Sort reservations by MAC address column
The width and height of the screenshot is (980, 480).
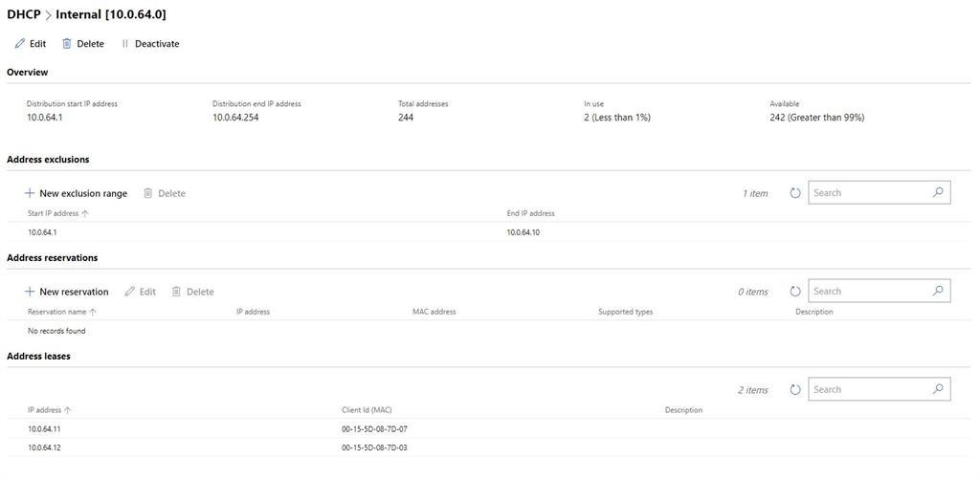pos(434,312)
